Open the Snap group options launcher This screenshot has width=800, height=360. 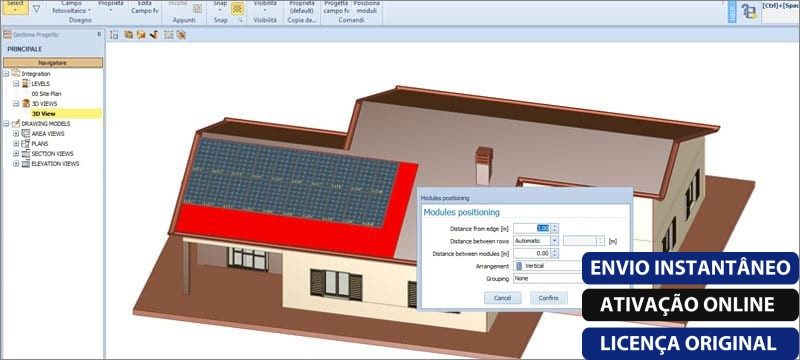241,20
